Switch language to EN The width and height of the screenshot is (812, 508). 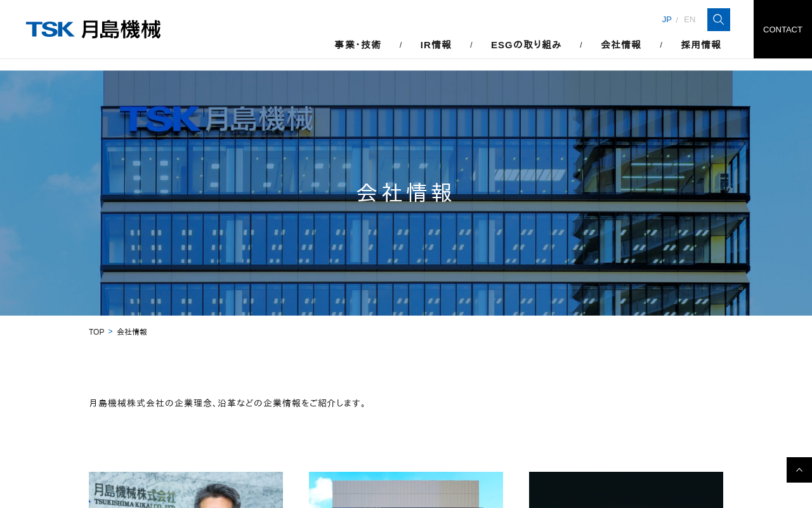(x=690, y=20)
